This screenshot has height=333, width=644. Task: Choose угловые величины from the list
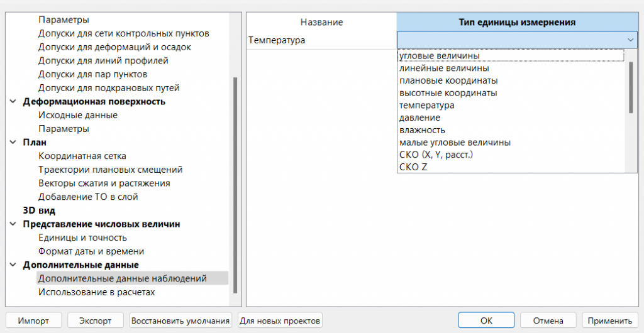pos(435,56)
